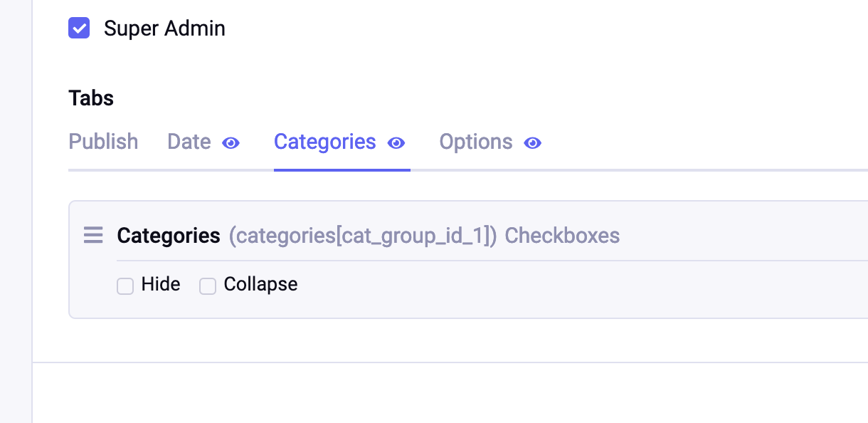Click the Super Admin label text

coord(164,28)
